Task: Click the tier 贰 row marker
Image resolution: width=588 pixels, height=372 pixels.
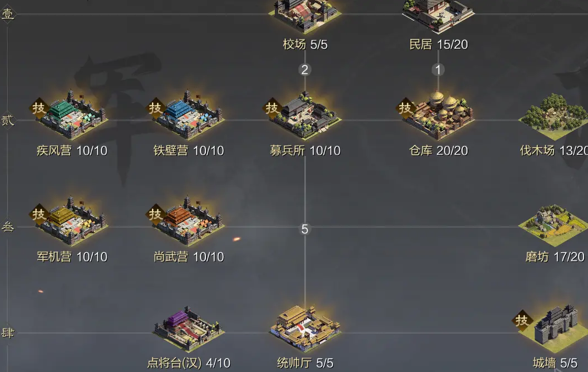Action: pyautogui.click(x=8, y=120)
